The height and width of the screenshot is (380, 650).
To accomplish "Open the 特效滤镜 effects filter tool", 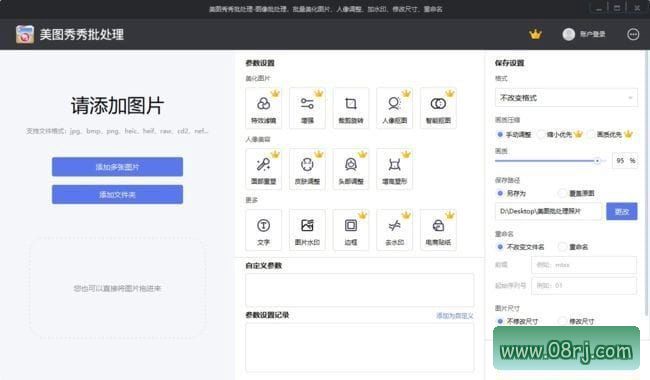I will point(263,108).
